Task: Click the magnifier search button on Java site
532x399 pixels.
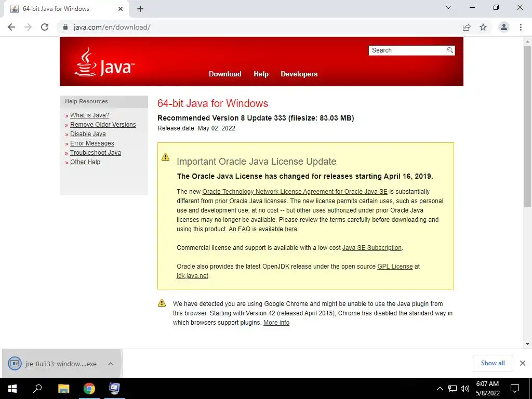Action: coord(450,50)
